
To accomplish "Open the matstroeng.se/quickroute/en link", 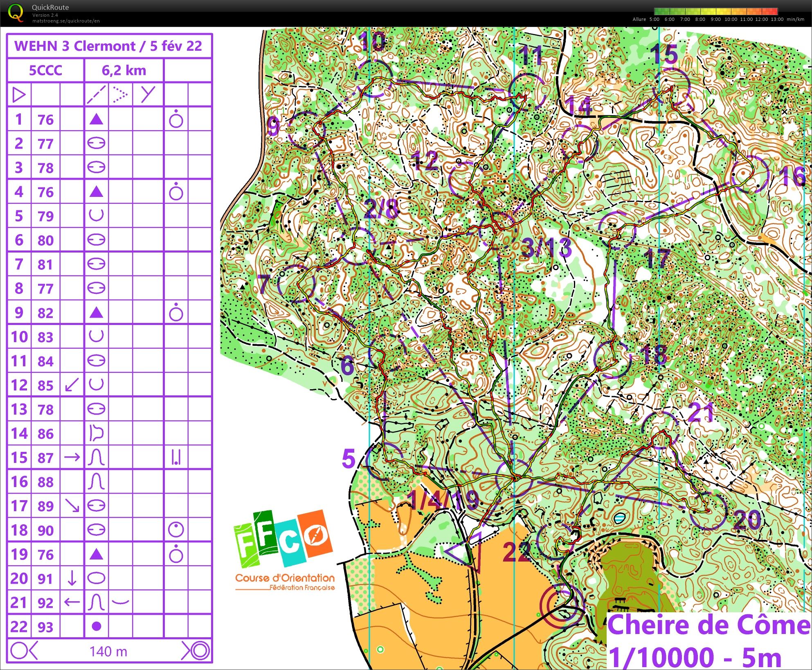I will tap(66, 21).
